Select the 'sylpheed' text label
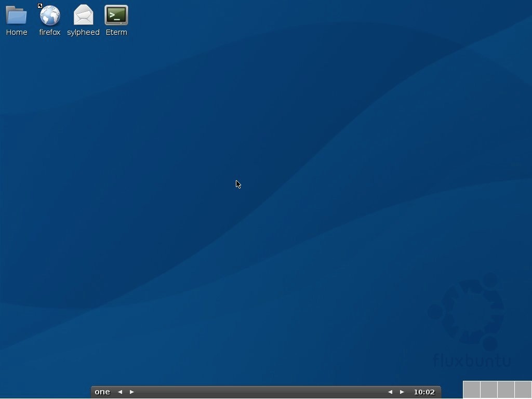Viewport: 532px width, 399px height. pyautogui.click(x=84, y=32)
